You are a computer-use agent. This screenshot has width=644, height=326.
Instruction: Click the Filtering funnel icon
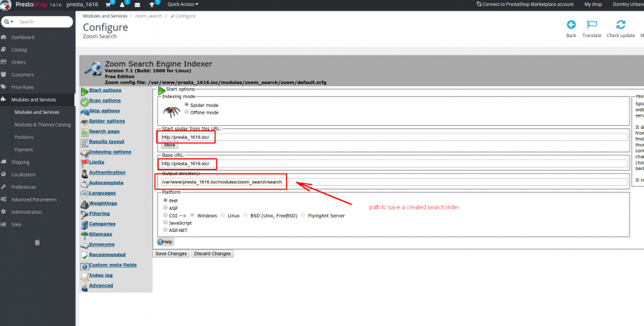(85, 215)
